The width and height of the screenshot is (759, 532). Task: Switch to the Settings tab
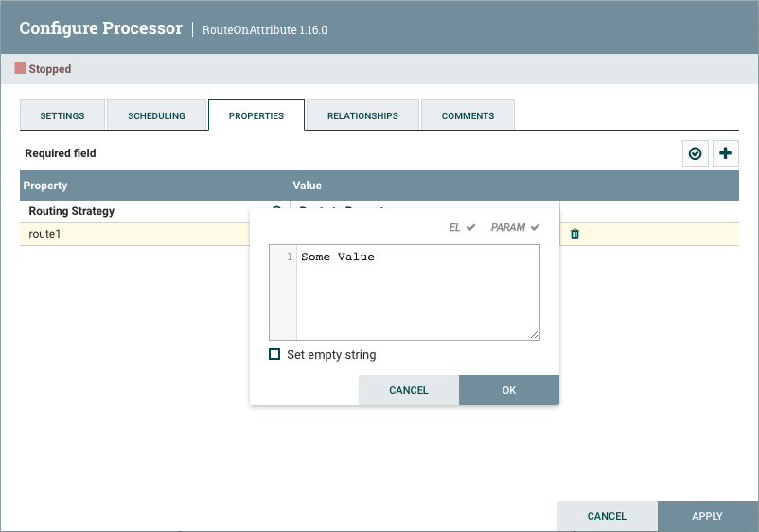[62, 115]
